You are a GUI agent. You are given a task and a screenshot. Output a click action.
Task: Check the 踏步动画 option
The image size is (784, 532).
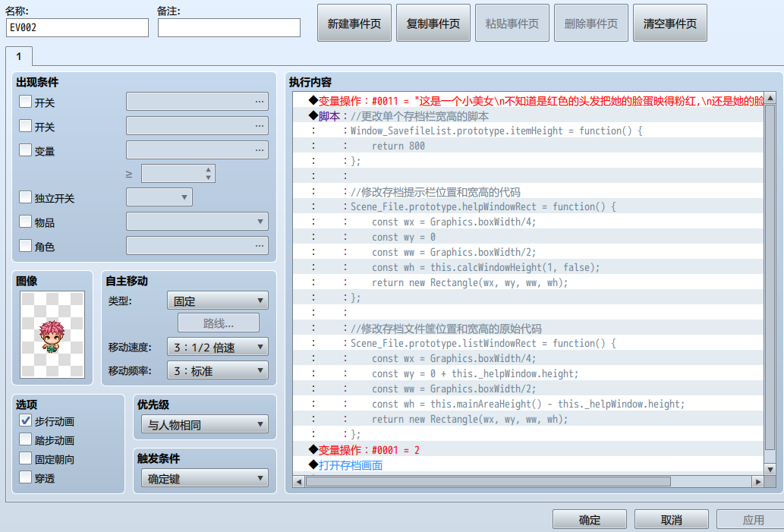point(25,439)
